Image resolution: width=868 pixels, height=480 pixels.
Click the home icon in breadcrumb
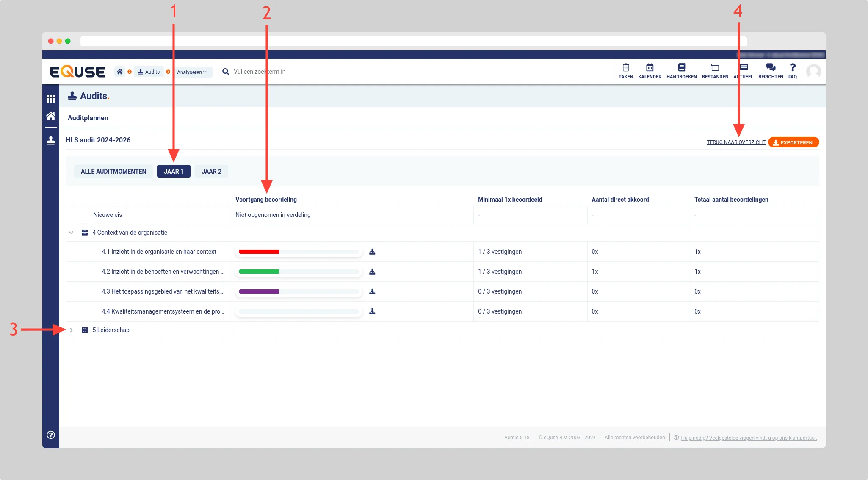pos(120,72)
